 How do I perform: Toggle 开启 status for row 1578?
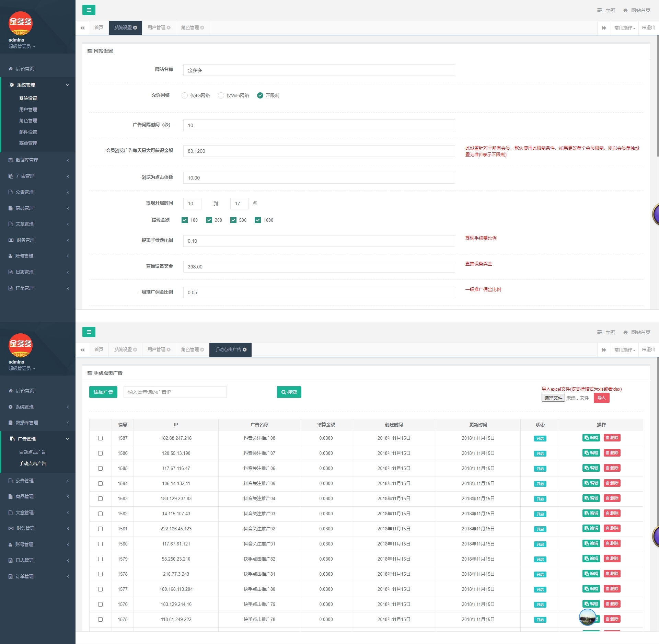click(540, 574)
